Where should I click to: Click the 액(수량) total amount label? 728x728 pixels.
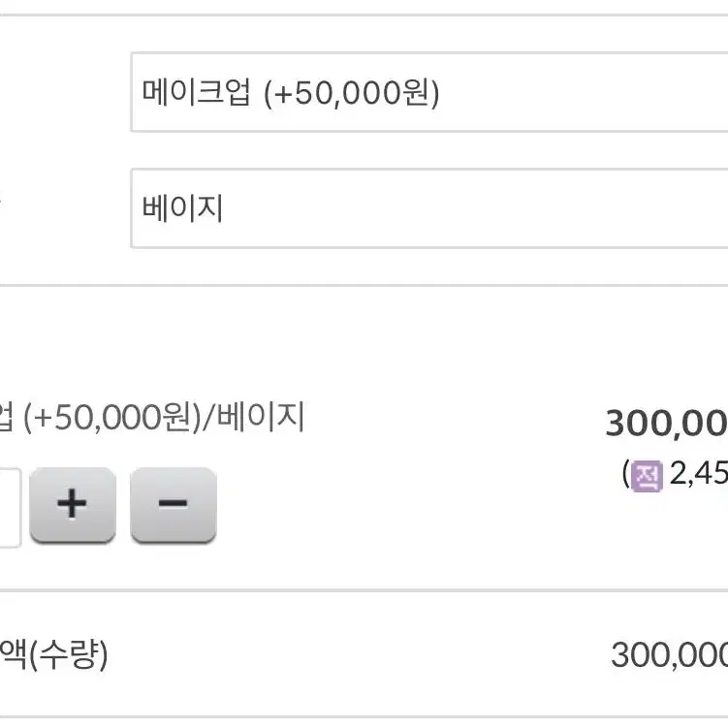pos(54,654)
